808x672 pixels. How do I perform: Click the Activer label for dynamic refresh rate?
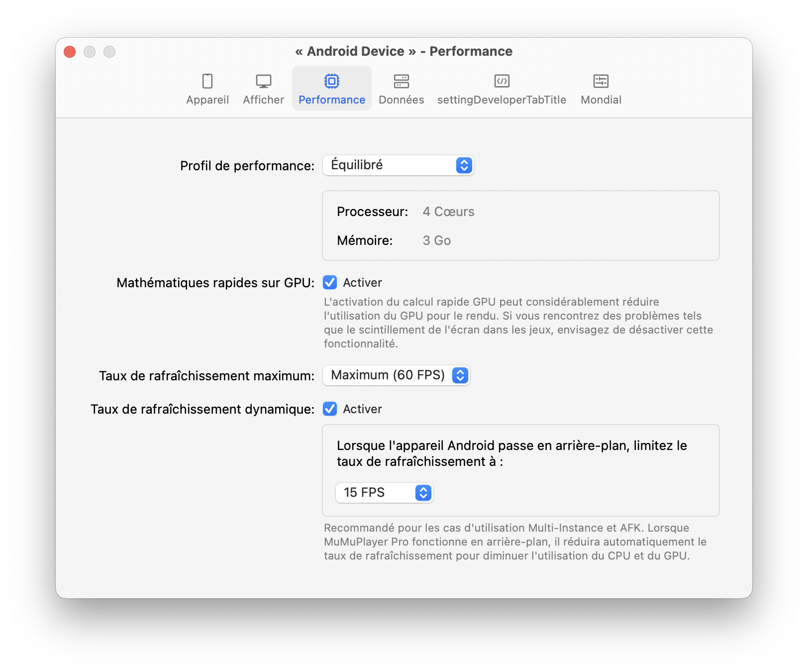[x=362, y=409]
